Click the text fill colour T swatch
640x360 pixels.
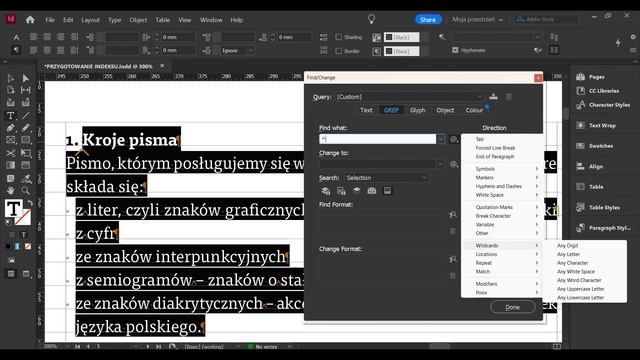tap(13, 208)
